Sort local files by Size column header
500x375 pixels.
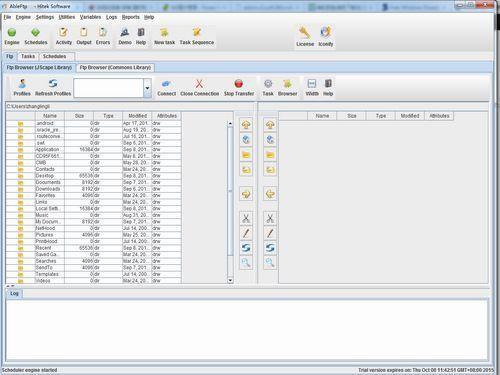tap(79, 116)
